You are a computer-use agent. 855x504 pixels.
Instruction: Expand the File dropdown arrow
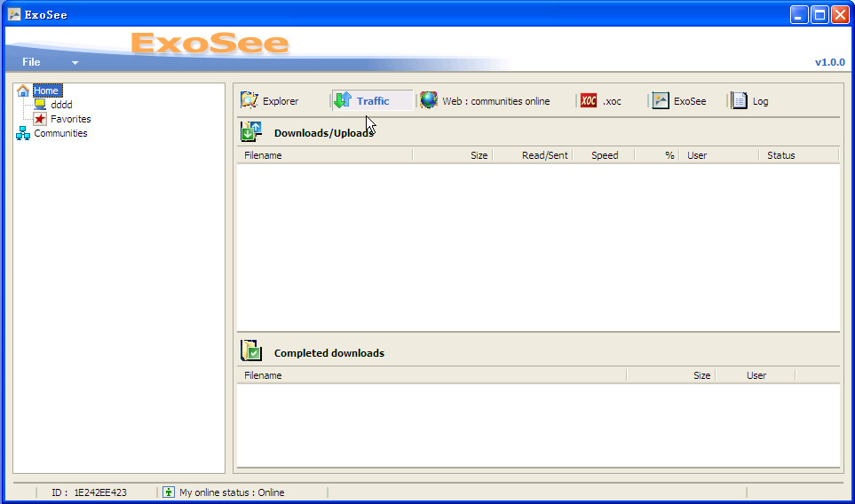[x=75, y=63]
